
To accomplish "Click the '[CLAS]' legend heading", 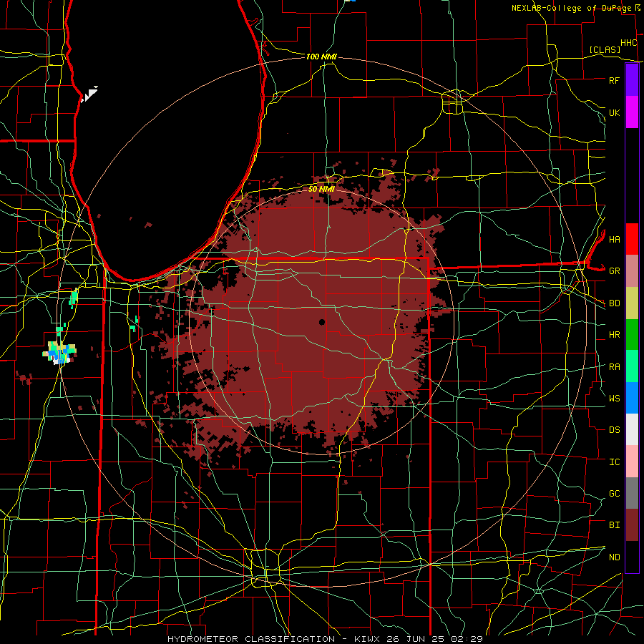I will tap(605, 49).
